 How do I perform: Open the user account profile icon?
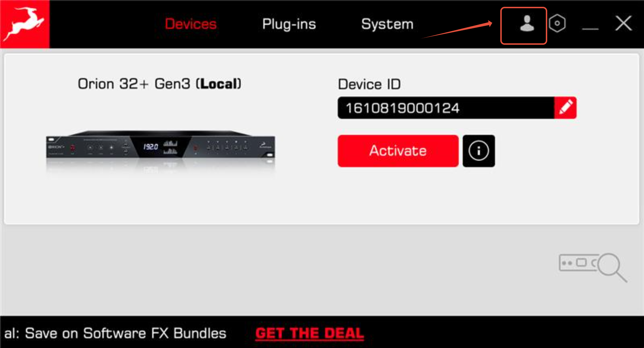click(x=526, y=24)
